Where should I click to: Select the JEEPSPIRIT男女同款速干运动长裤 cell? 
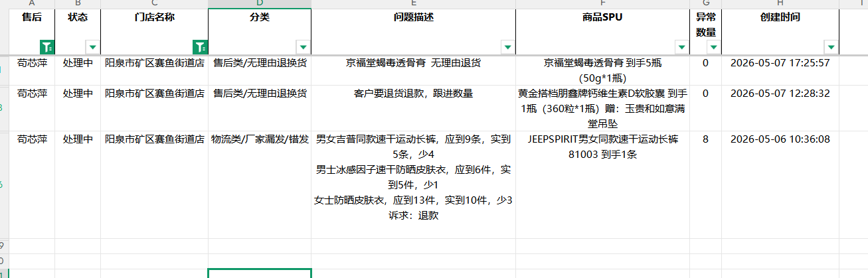coord(602,185)
